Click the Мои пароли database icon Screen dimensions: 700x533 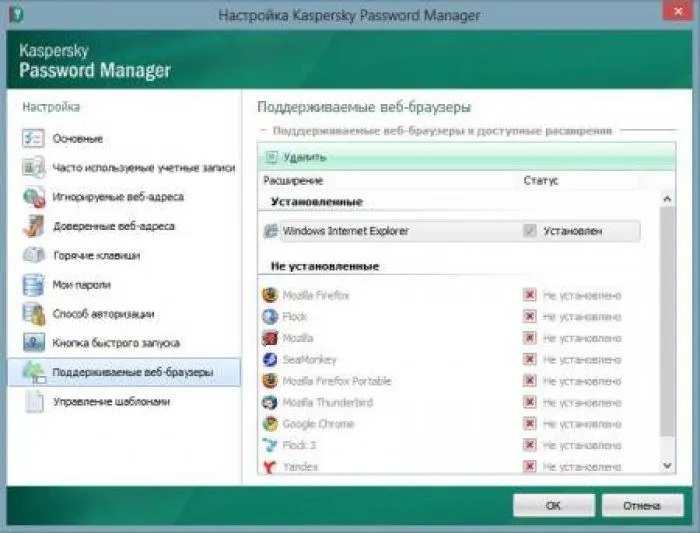click(33, 285)
